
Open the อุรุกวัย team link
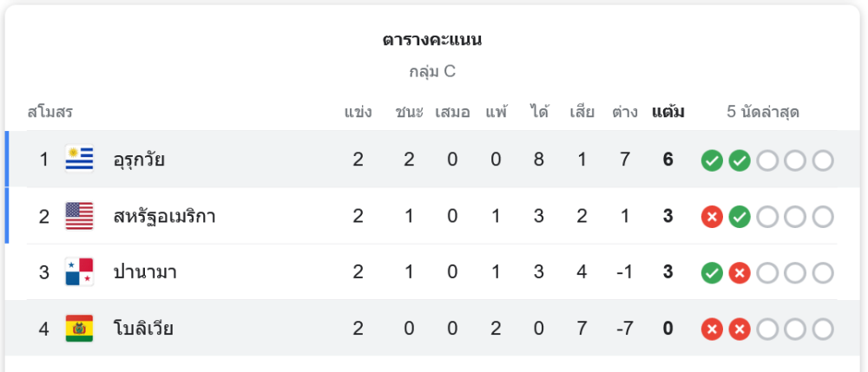(139, 160)
